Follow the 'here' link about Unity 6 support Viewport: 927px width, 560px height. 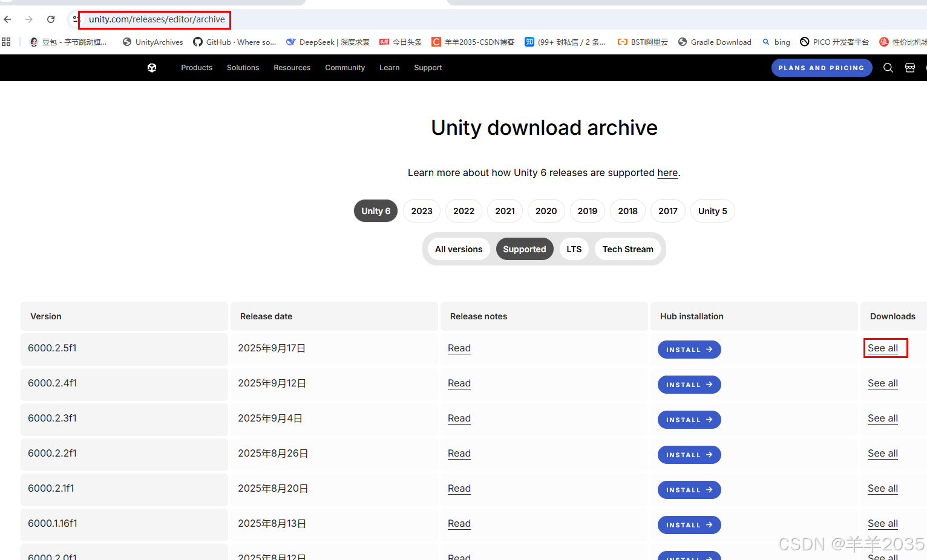coord(667,172)
